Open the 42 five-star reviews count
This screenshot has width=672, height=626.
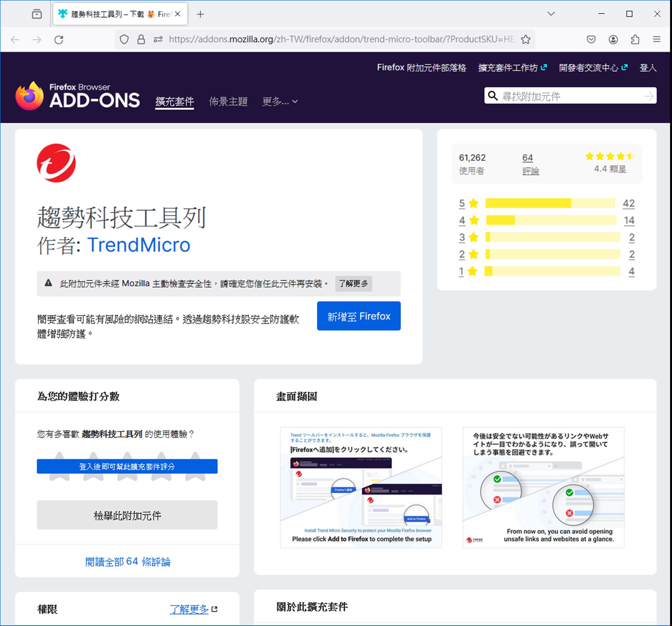(x=629, y=203)
